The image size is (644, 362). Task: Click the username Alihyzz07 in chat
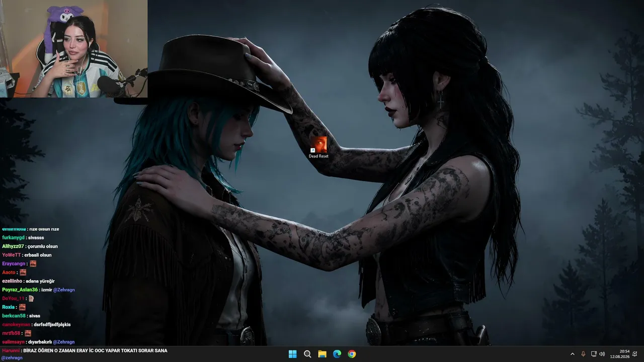13,246
